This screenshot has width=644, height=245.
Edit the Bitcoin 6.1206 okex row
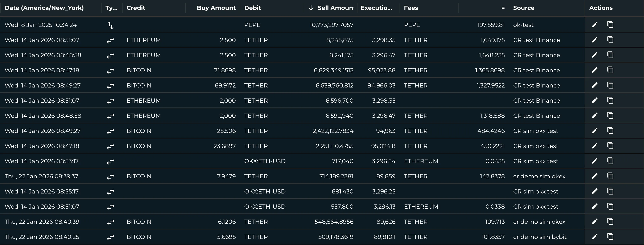point(595,221)
